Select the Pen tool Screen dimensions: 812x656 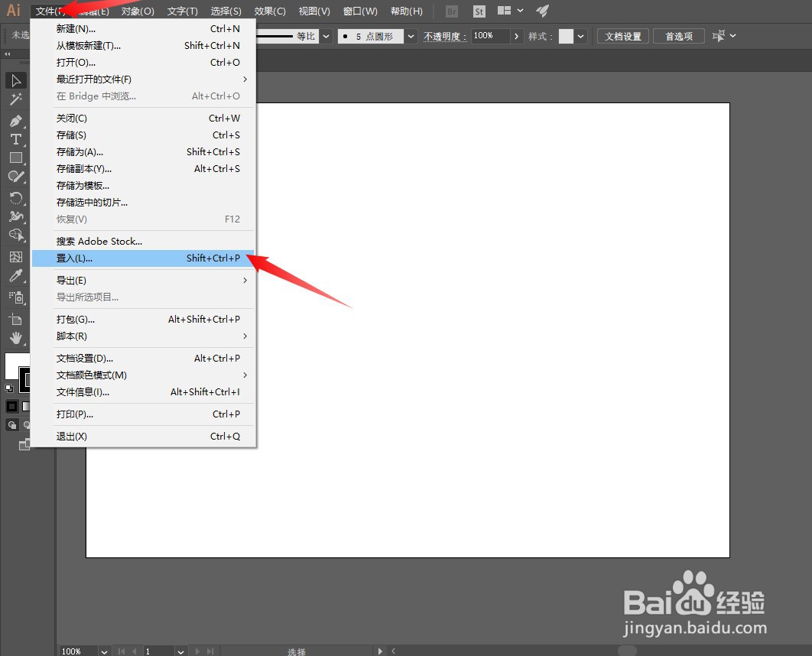click(x=16, y=121)
